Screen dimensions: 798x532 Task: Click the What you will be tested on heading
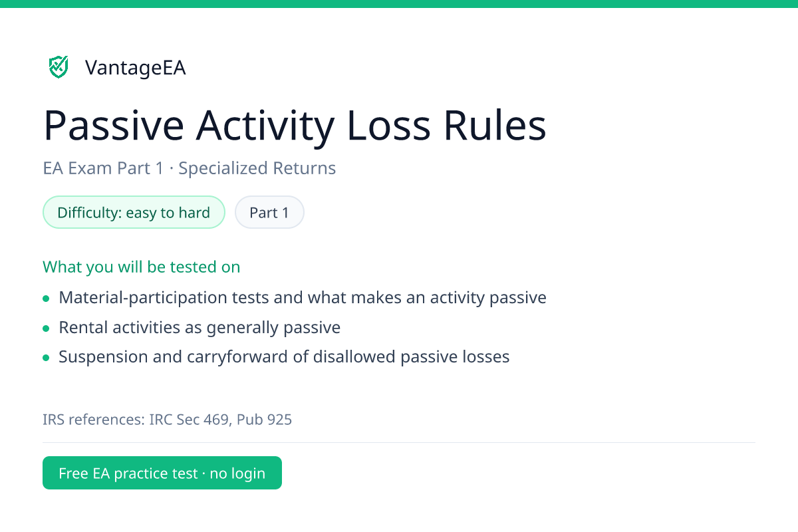click(x=142, y=267)
